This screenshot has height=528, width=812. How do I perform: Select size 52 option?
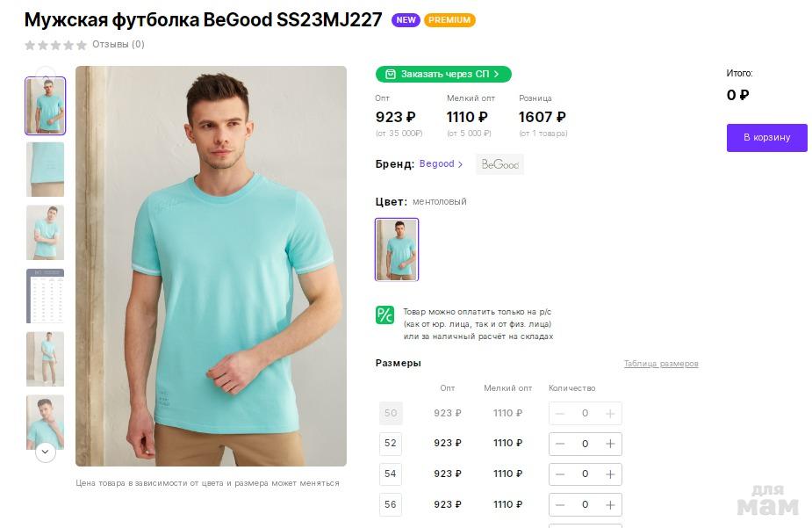tap(391, 444)
